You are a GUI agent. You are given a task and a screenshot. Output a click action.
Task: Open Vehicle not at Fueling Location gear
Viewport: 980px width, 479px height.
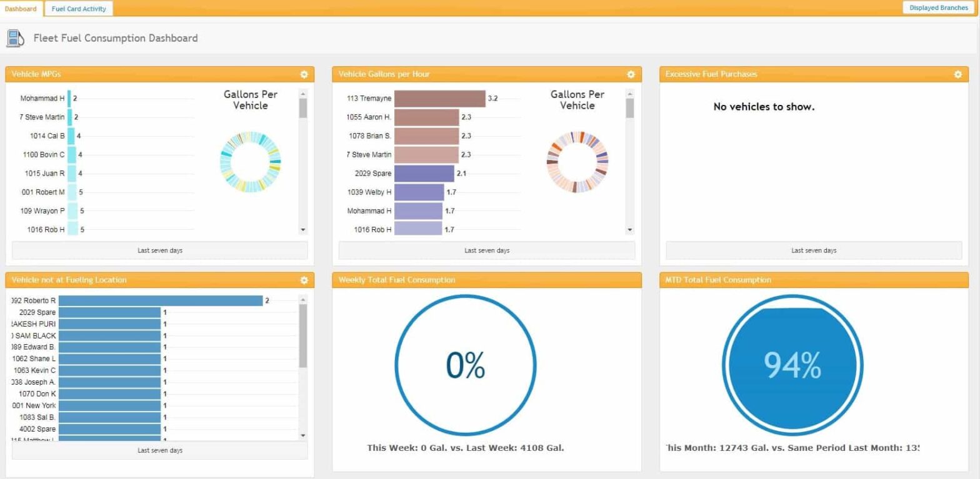point(304,280)
